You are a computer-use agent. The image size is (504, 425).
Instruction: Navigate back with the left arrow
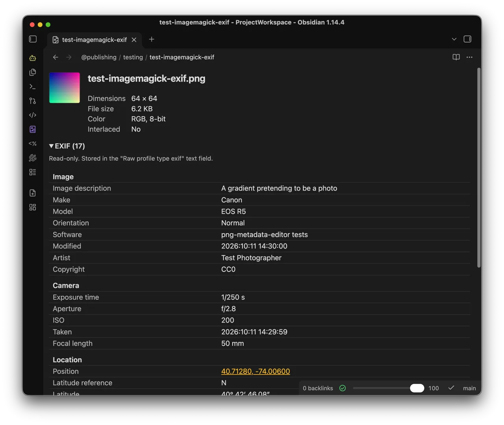(x=56, y=57)
